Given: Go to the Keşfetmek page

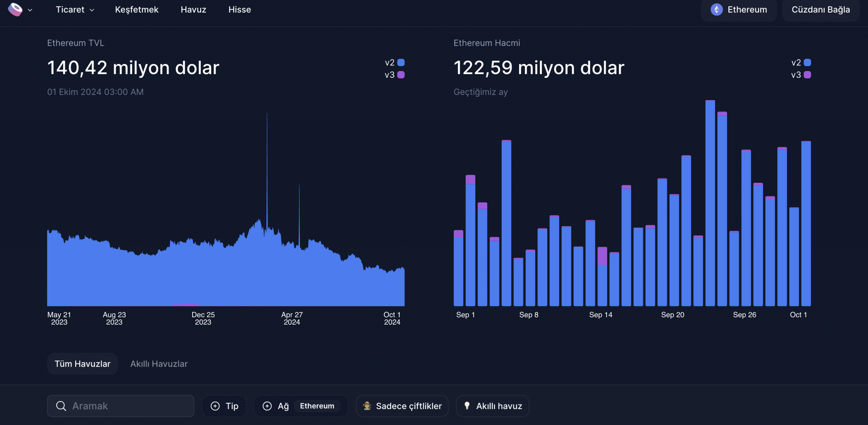Looking at the screenshot, I should coord(137,9).
